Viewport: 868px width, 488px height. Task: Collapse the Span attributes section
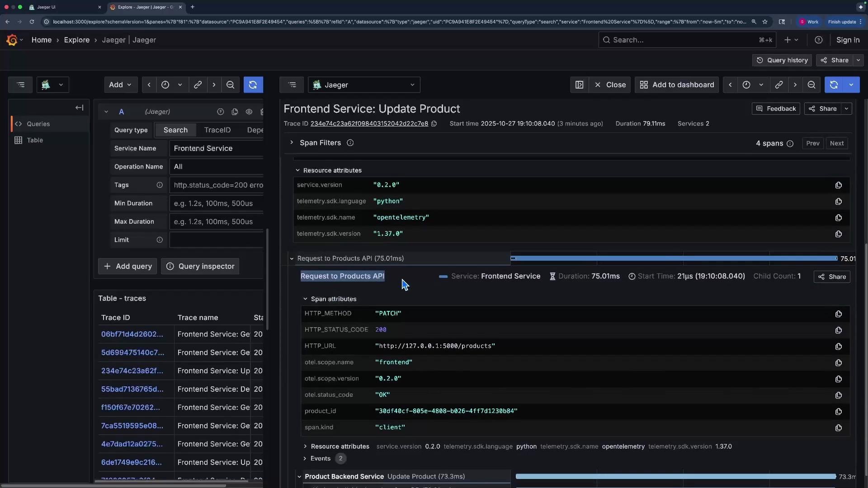click(x=305, y=299)
